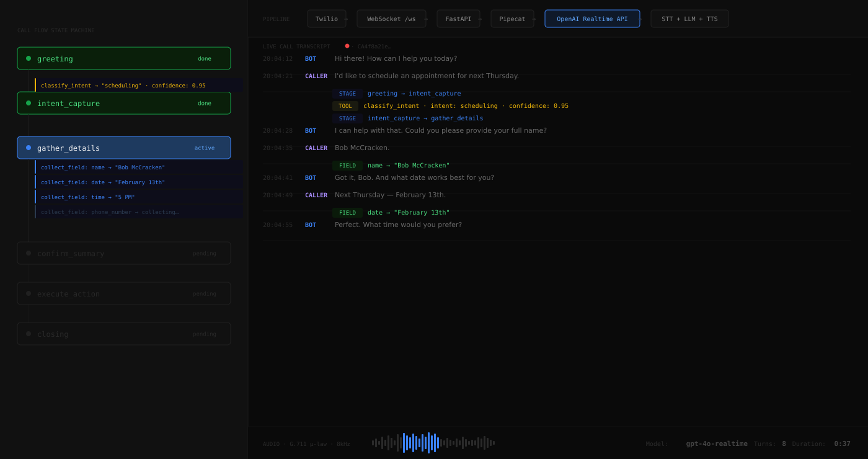
Task: Click the green status dot on greeting
Action: coord(29,58)
